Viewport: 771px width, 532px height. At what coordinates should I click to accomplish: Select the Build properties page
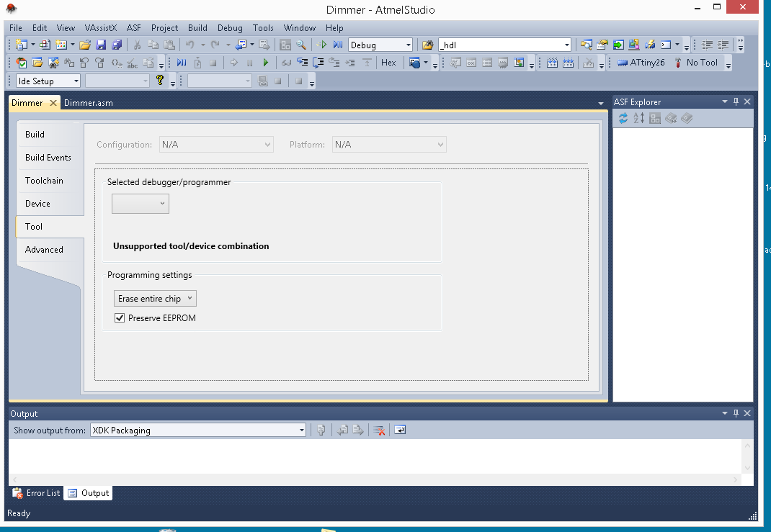coord(35,134)
